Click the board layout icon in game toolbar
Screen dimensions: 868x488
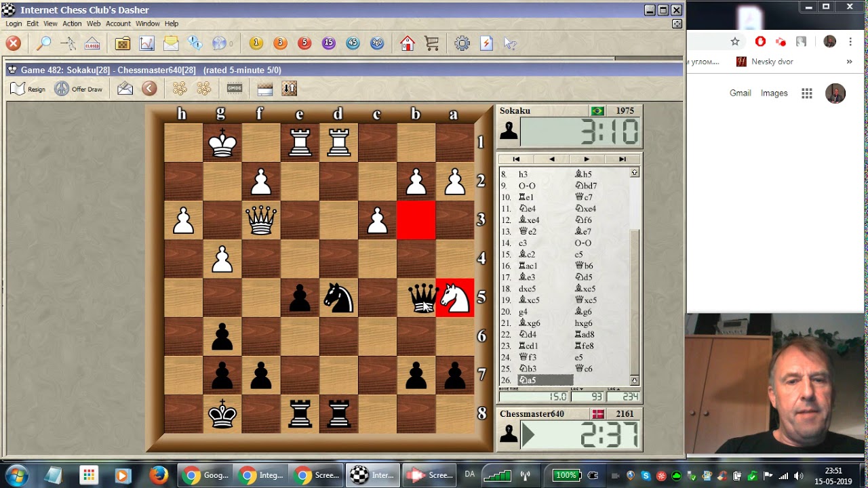265,89
